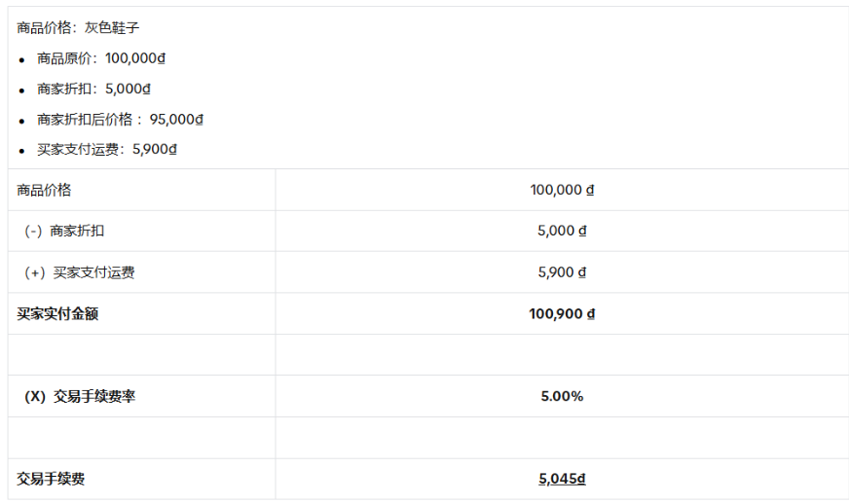Click the empty cell below 5.00% value
Image resolution: width=849 pixels, height=504 pixels.
pyautogui.click(x=562, y=438)
